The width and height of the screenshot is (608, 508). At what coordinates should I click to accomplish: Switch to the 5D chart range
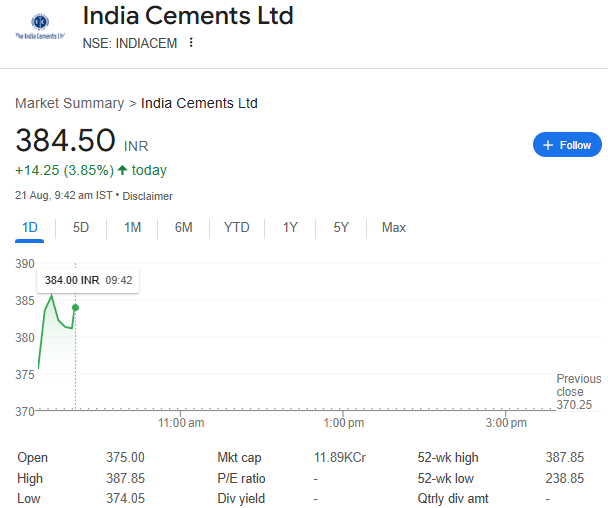tap(81, 227)
